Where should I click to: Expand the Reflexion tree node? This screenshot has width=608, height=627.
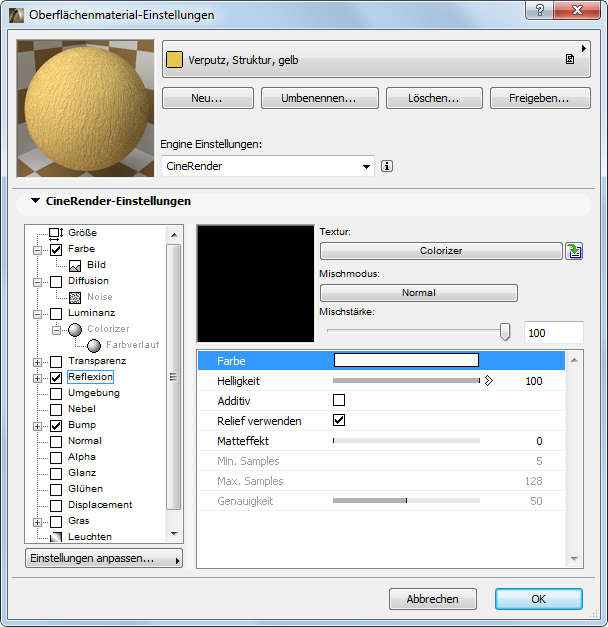(x=37, y=378)
